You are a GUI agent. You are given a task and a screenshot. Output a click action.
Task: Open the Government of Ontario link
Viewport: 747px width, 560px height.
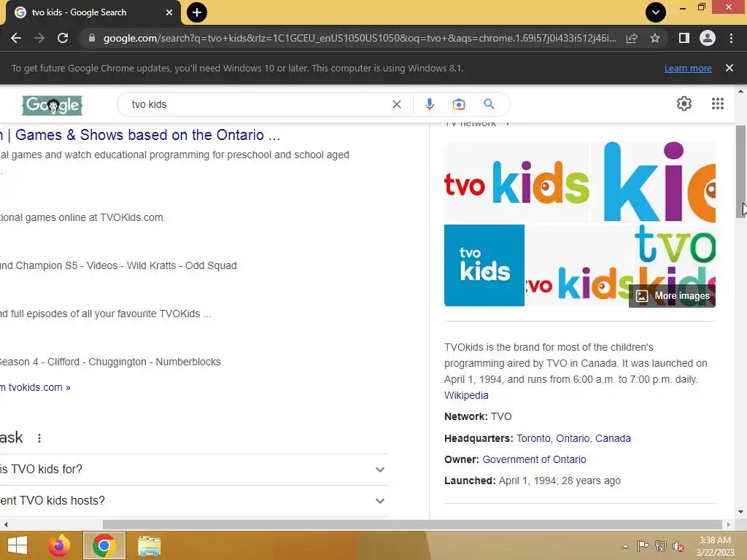[x=534, y=459]
